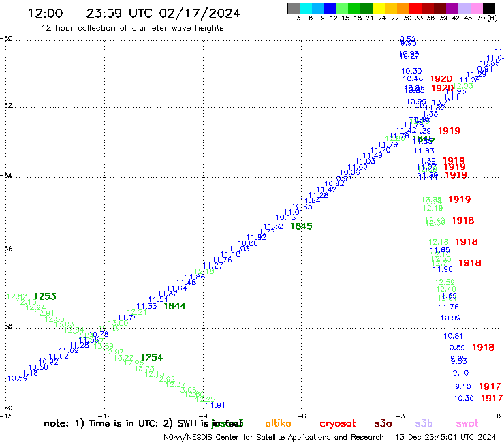
Task: Click the cyan swatch in the wave-height scale
Action: pos(305,8)
